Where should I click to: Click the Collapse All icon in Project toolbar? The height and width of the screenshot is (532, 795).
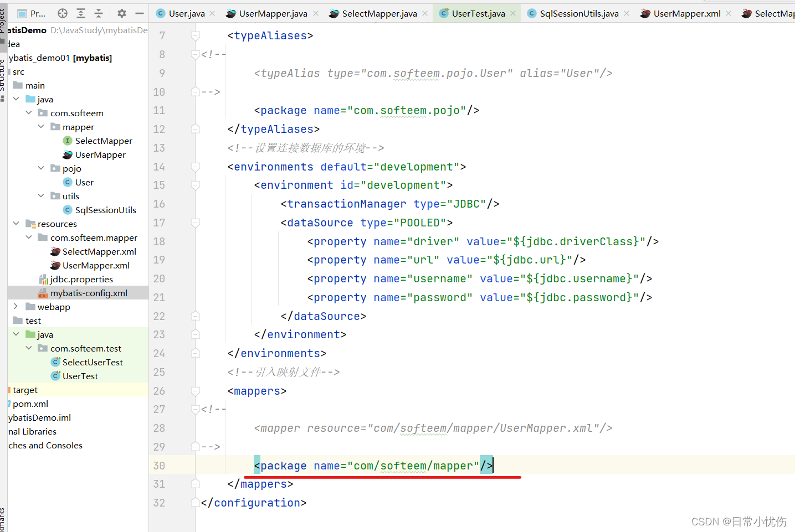point(99,13)
